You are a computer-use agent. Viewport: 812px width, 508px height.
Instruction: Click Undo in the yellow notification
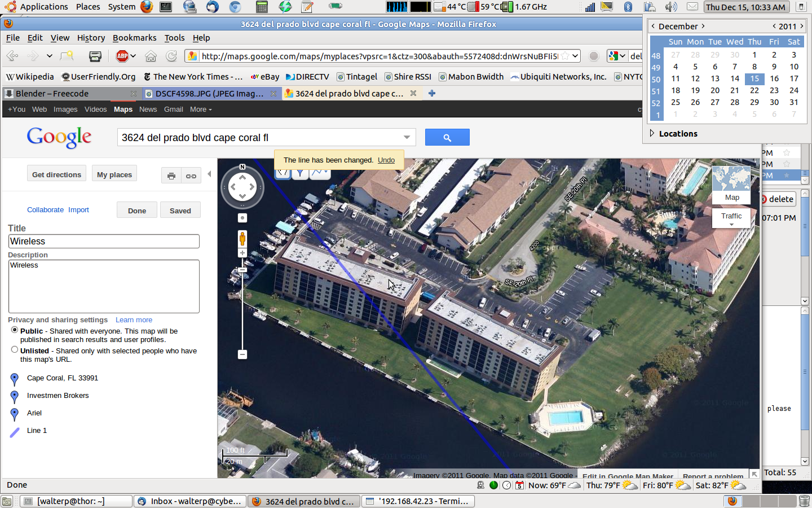[x=386, y=160]
